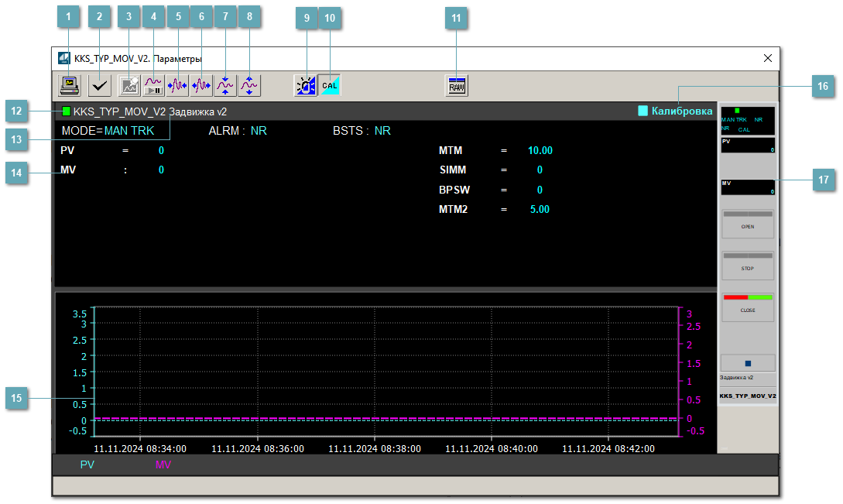Click the alarm lamp toolbar icon
Image resolution: width=843 pixels, height=504 pixels.
click(306, 85)
